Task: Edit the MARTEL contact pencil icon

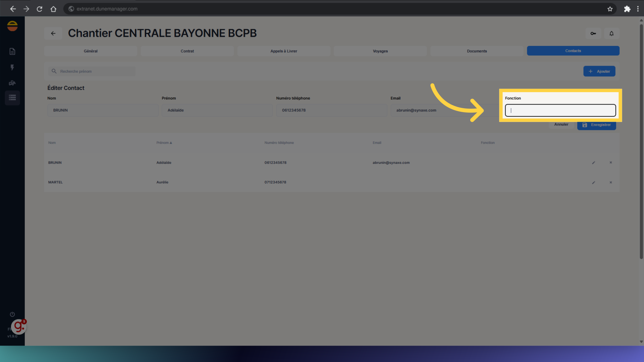Action: tap(593, 182)
